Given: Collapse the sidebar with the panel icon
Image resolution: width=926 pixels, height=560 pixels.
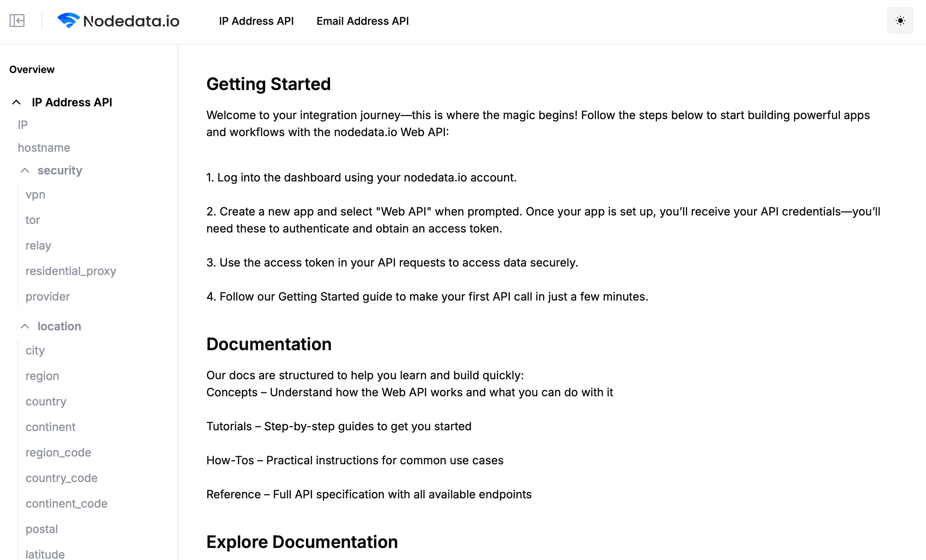Looking at the screenshot, I should coord(17,21).
